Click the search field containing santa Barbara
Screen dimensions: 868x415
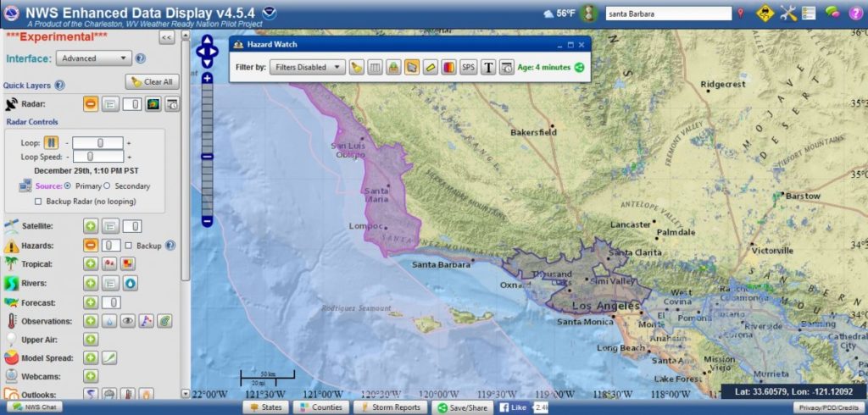[x=669, y=14]
